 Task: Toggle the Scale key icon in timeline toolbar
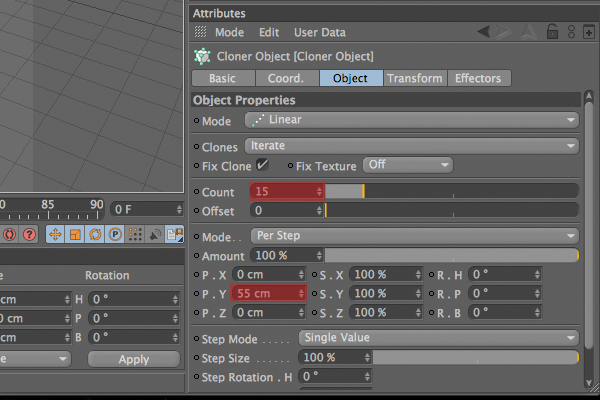point(75,234)
